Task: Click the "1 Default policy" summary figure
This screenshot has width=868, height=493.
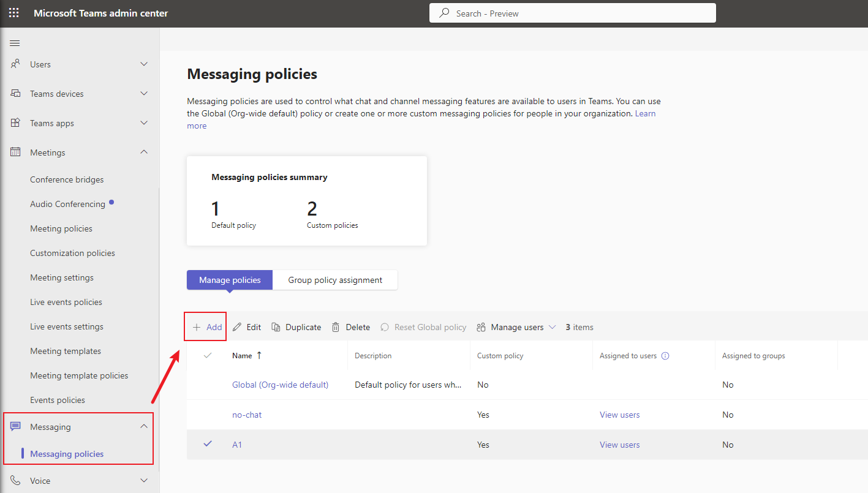Action: (x=233, y=214)
